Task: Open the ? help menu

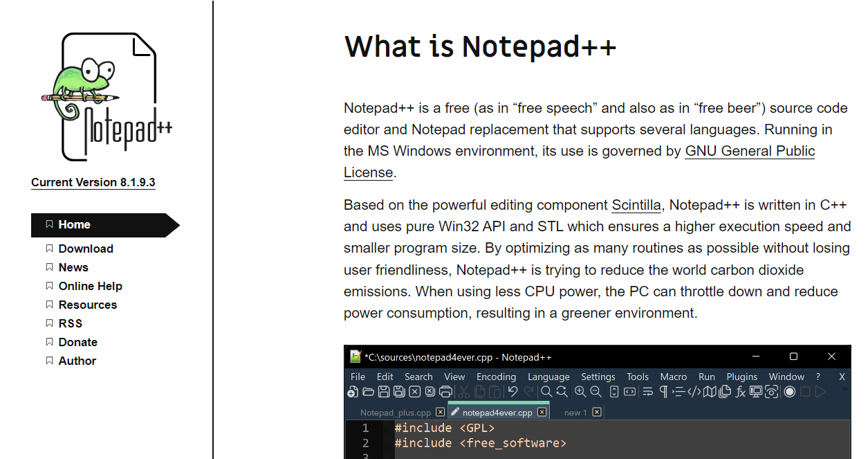Action: tap(818, 377)
